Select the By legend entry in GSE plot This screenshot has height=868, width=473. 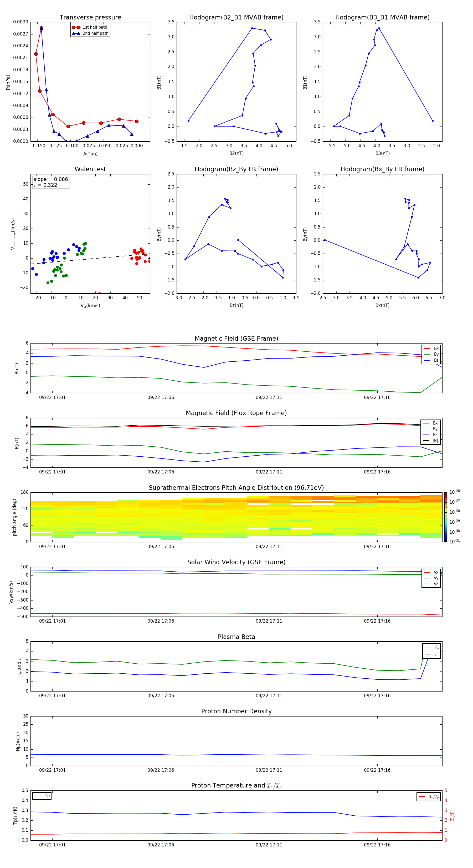pos(431,354)
